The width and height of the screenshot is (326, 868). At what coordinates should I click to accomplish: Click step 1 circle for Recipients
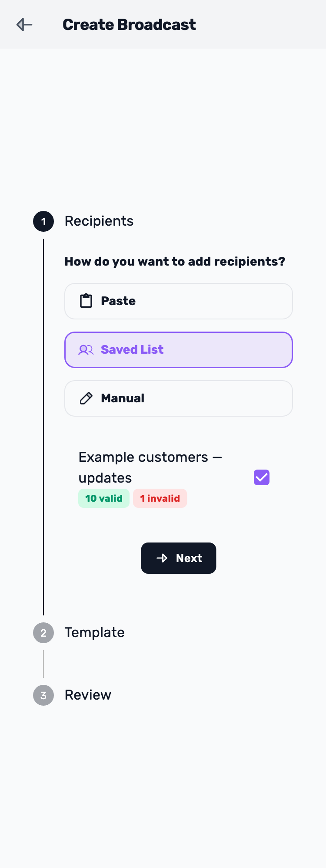[x=43, y=221]
